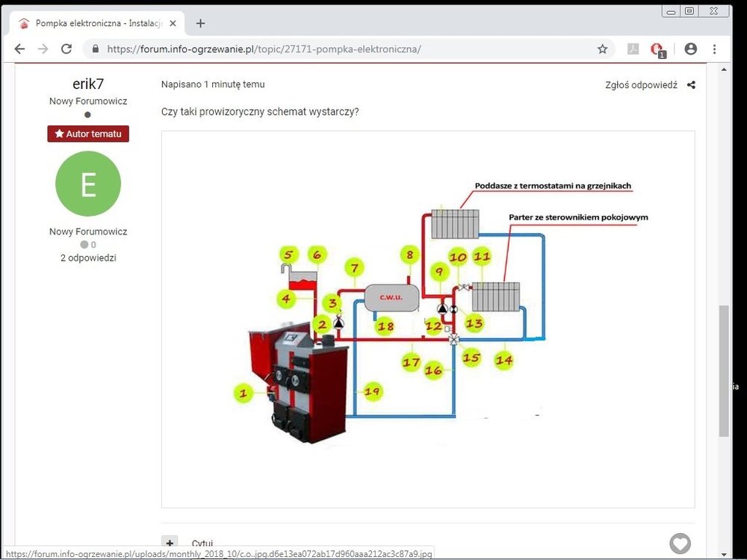Like the post with the heart icon
This screenshot has height=560, width=747.
(x=680, y=544)
